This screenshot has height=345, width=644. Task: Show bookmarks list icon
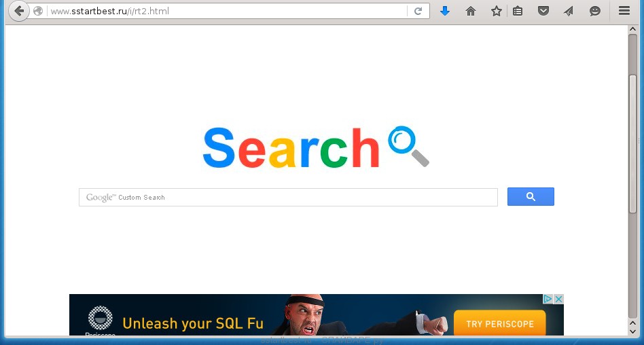(x=518, y=11)
